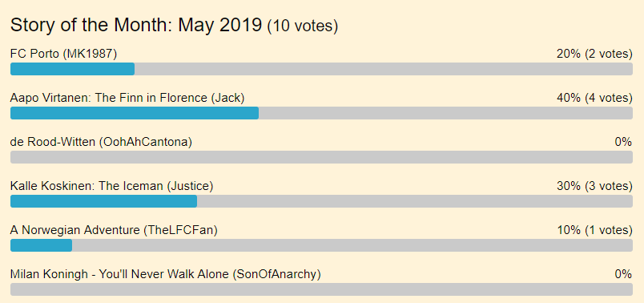Choose the Kalle Koskinen: The Iceman (Justice) entry
This screenshot has height=303, width=644.
click(x=111, y=186)
